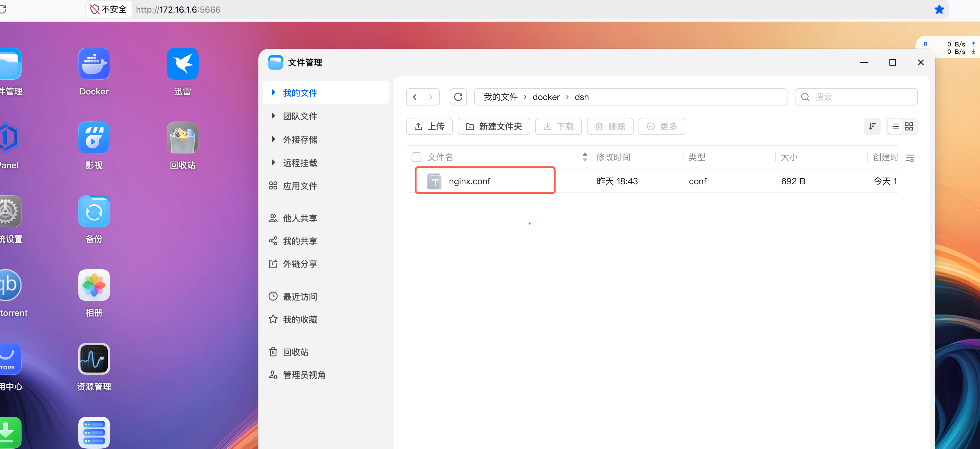Refresh the current folder listing
The image size is (980, 449).
coord(458,97)
